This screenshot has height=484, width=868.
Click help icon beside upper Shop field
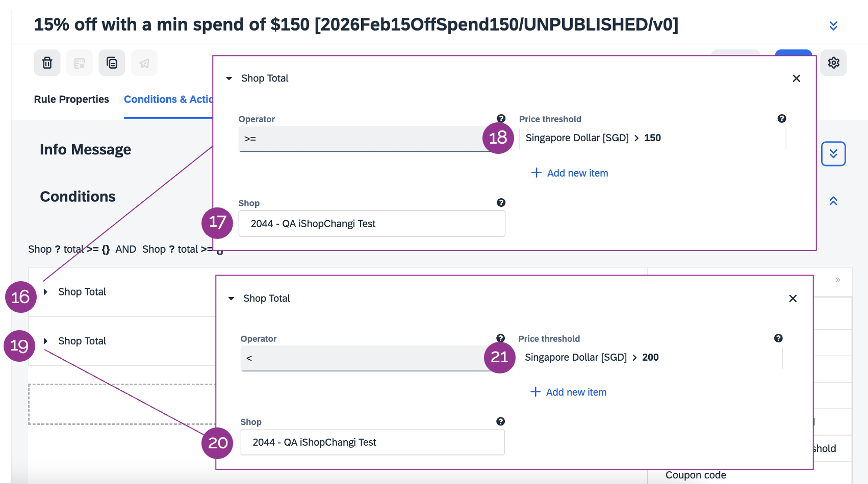501,203
